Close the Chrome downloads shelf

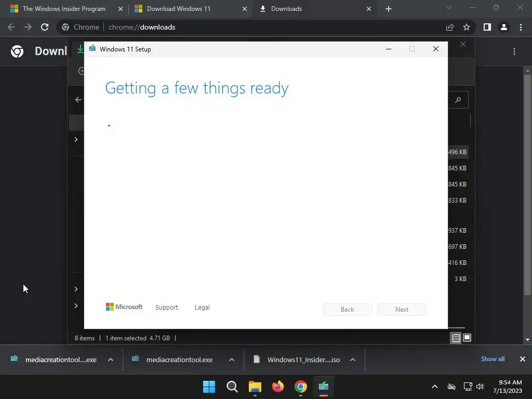click(x=523, y=359)
